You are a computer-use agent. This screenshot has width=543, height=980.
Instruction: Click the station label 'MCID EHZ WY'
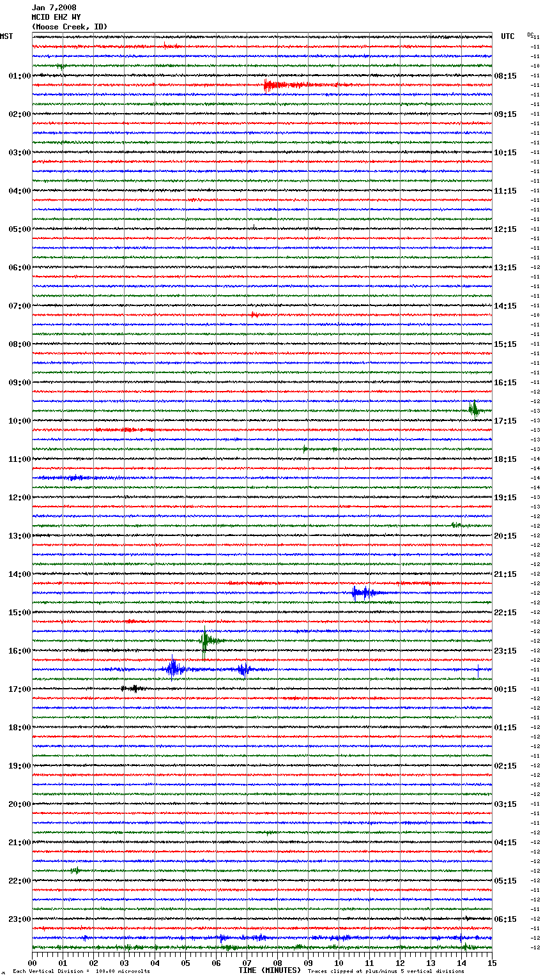point(56,17)
